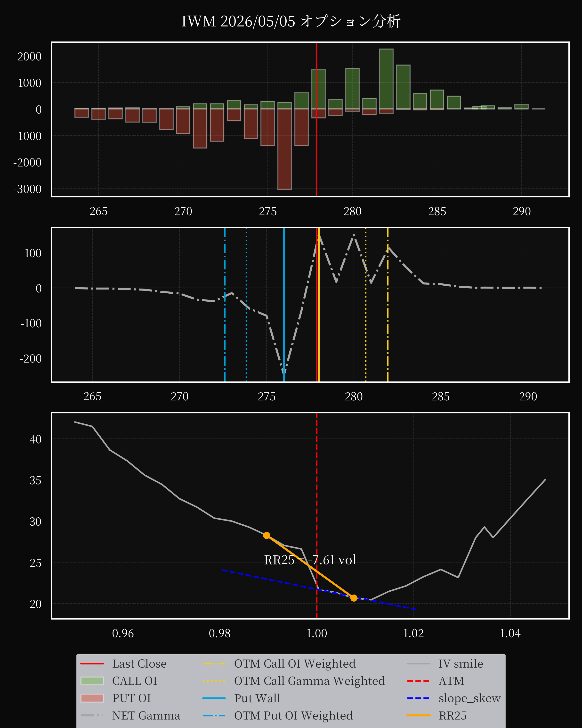Click the red Last Close line in top chart
The width and height of the screenshot is (582, 728).
[x=316, y=119]
